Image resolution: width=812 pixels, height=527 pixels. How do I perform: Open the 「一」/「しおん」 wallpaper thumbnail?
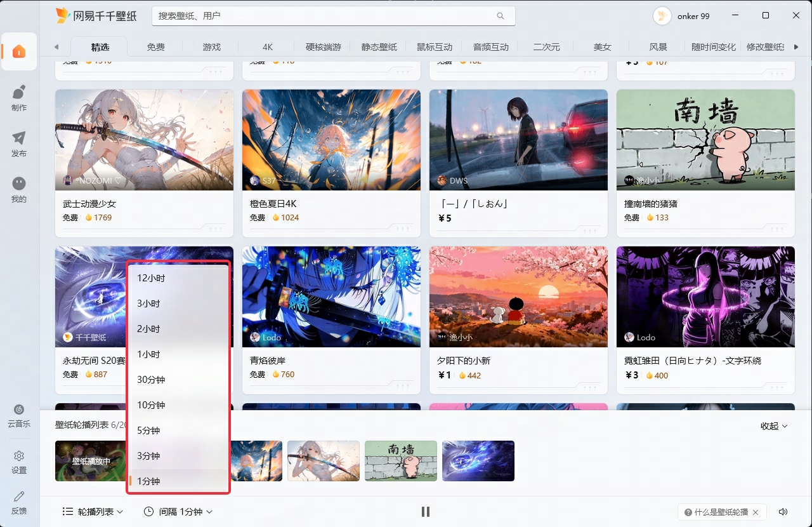click(518, 140)
